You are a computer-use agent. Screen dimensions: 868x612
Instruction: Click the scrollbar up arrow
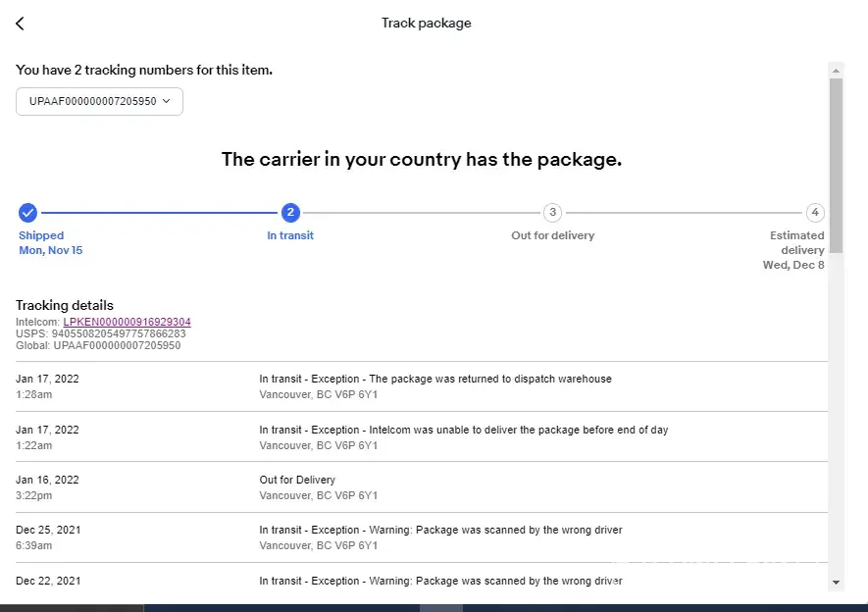[x=836, y=71]
